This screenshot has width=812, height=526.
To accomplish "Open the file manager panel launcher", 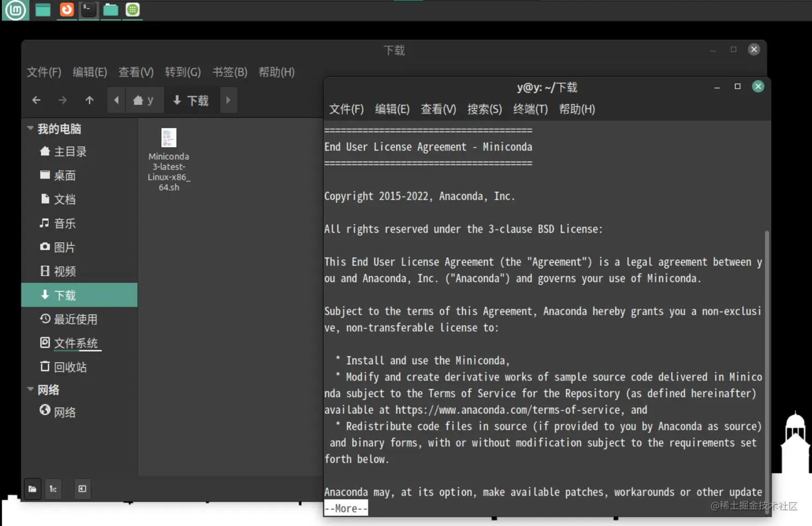I will click(111, 10).
